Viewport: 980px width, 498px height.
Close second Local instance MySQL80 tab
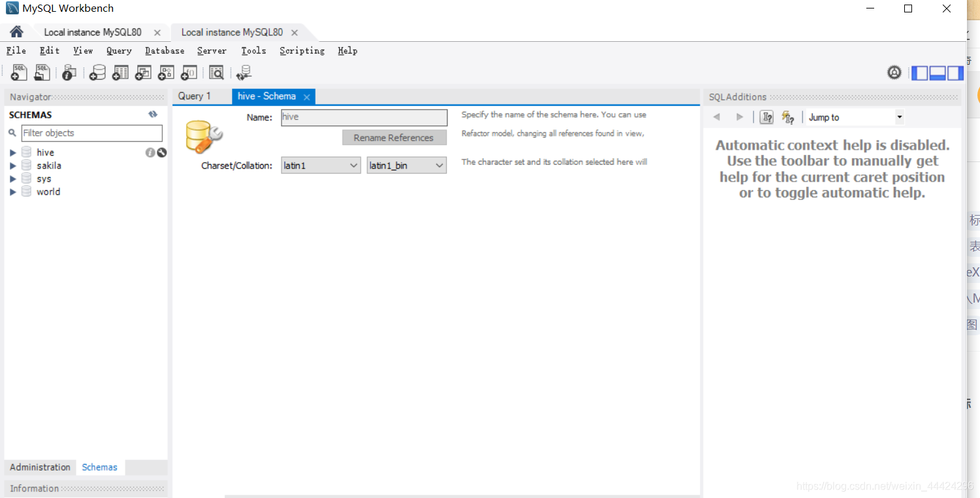(295, 33)
